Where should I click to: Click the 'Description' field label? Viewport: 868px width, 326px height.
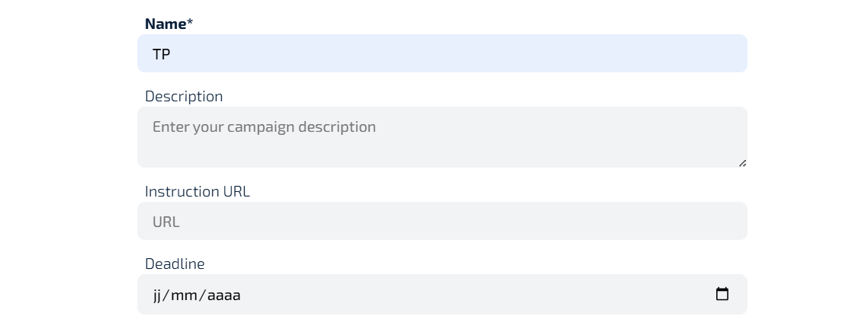(x=184, y=96)
